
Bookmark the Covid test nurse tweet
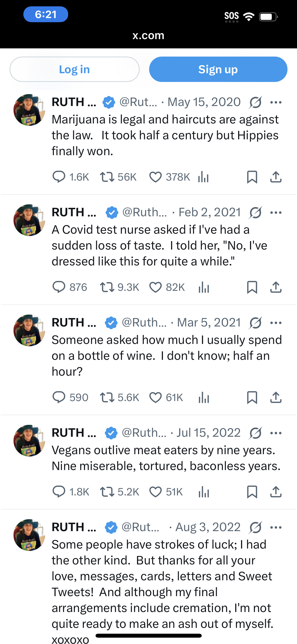click(252, 287)
